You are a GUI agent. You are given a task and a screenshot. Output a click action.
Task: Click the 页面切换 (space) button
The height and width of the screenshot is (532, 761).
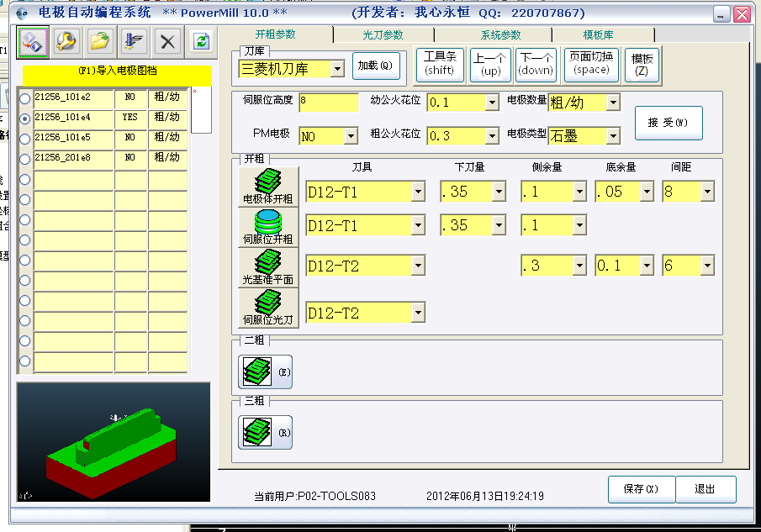591,65
